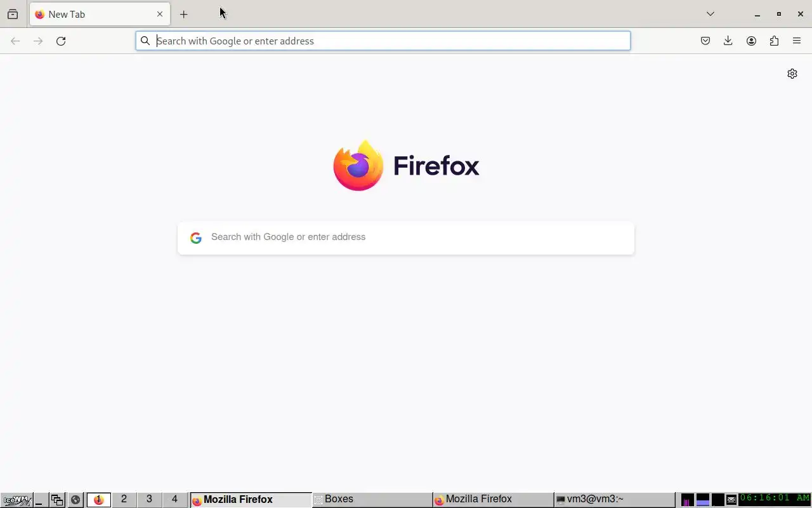Open the IceWM start menu

click(16, 500)
